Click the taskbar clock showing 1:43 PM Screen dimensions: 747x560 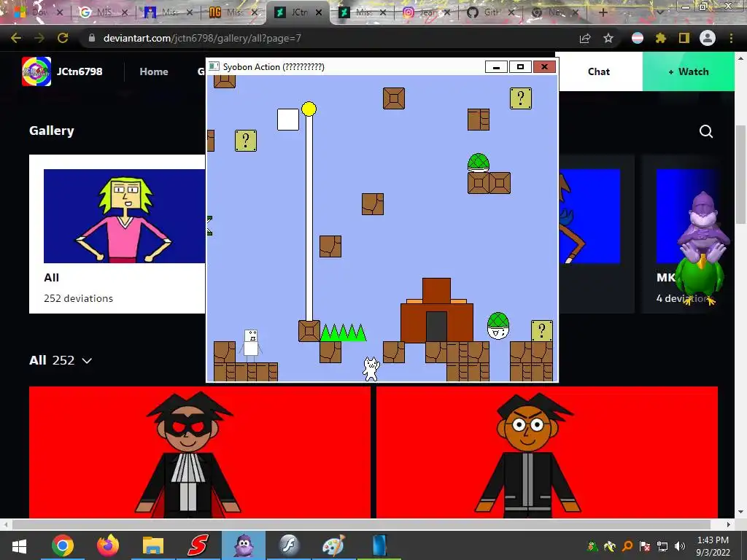[x=713, y=546]
